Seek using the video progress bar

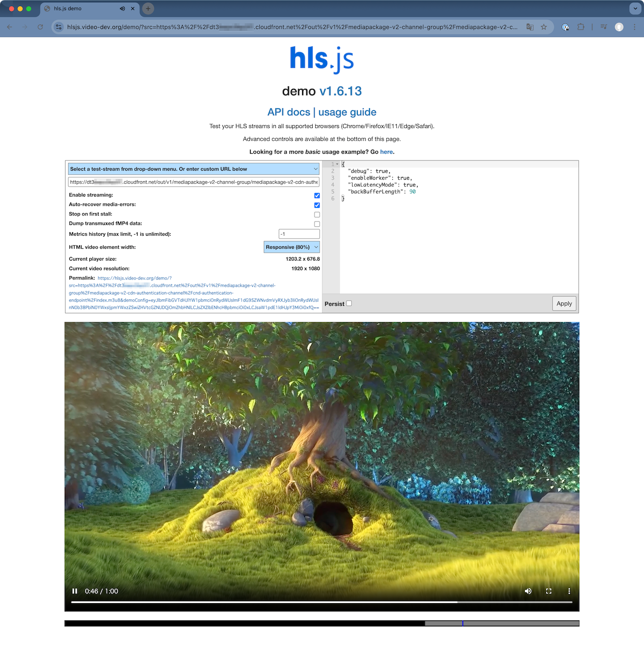pos(322,602)
